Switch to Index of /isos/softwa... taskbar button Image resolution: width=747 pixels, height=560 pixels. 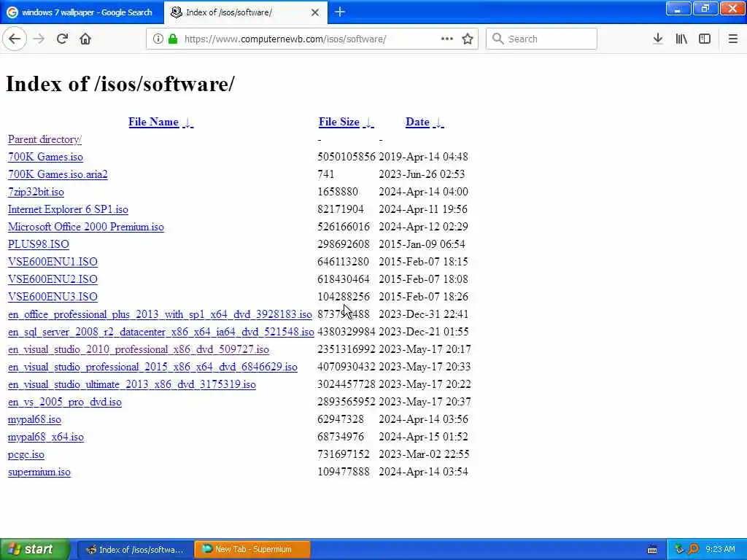[x=135, y=550]
